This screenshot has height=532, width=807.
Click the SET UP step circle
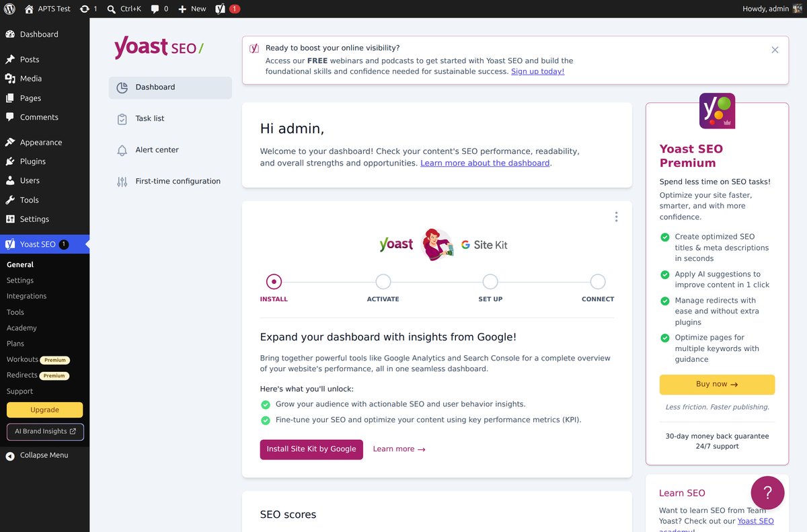point(490,282)
